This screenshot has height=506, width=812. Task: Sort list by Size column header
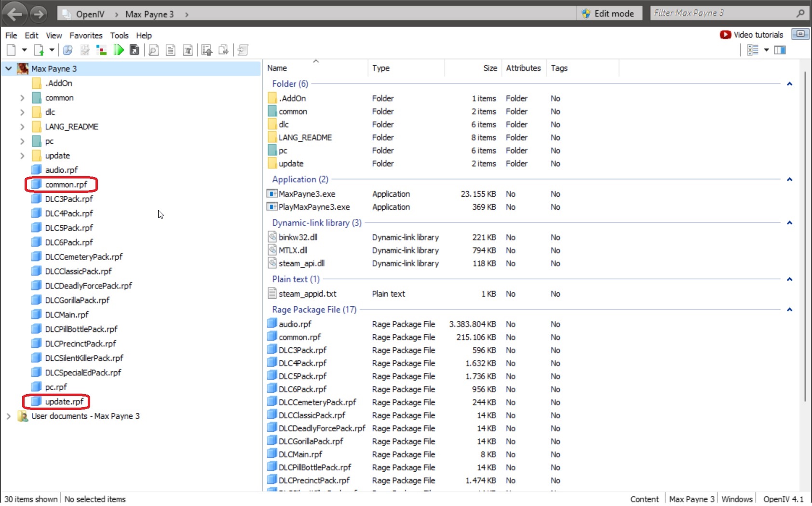point(472,68)
